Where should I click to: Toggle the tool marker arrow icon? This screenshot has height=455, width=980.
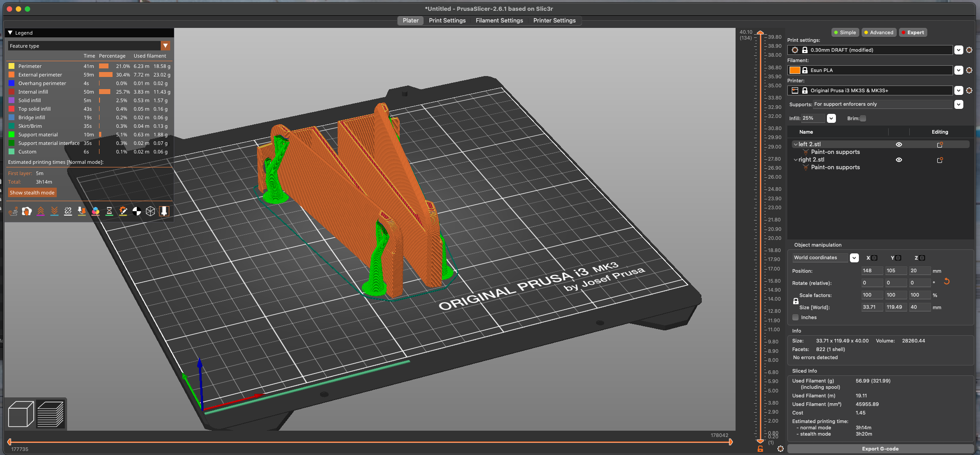point(164,211)
